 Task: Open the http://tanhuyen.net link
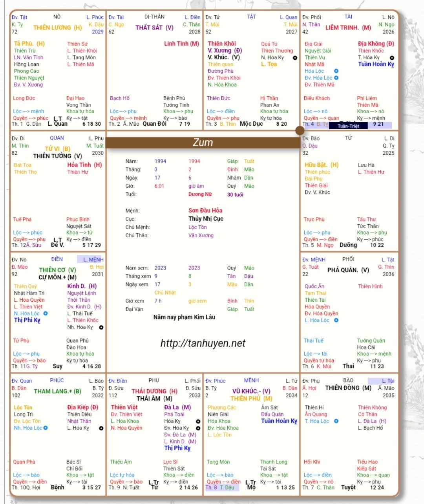203,343
